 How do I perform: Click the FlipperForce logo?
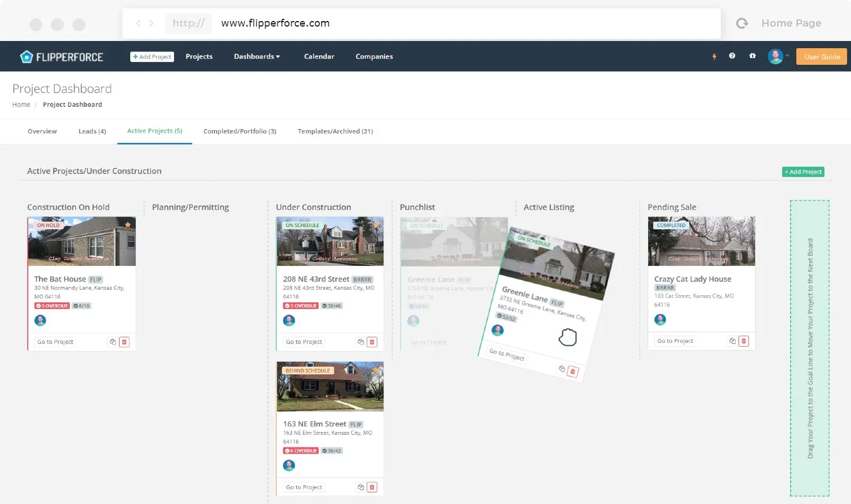61,56
